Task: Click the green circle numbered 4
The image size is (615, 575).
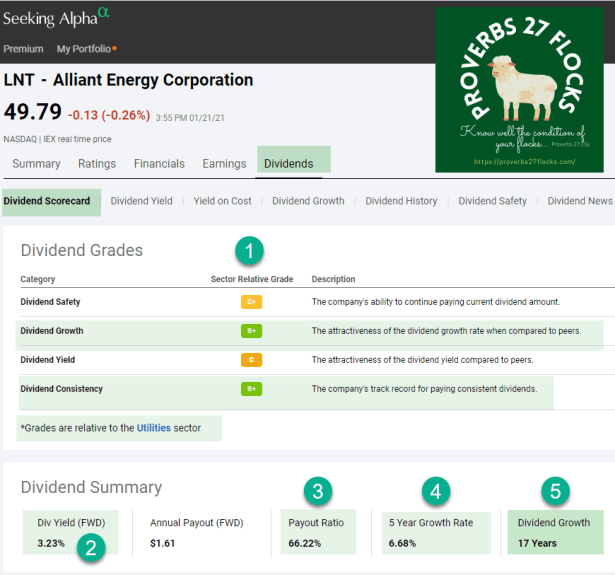Action: click(435, 490)
